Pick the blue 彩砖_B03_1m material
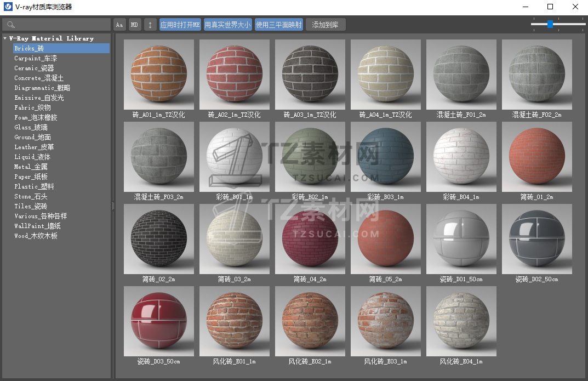588x381 pixels. tap(385, 157)
